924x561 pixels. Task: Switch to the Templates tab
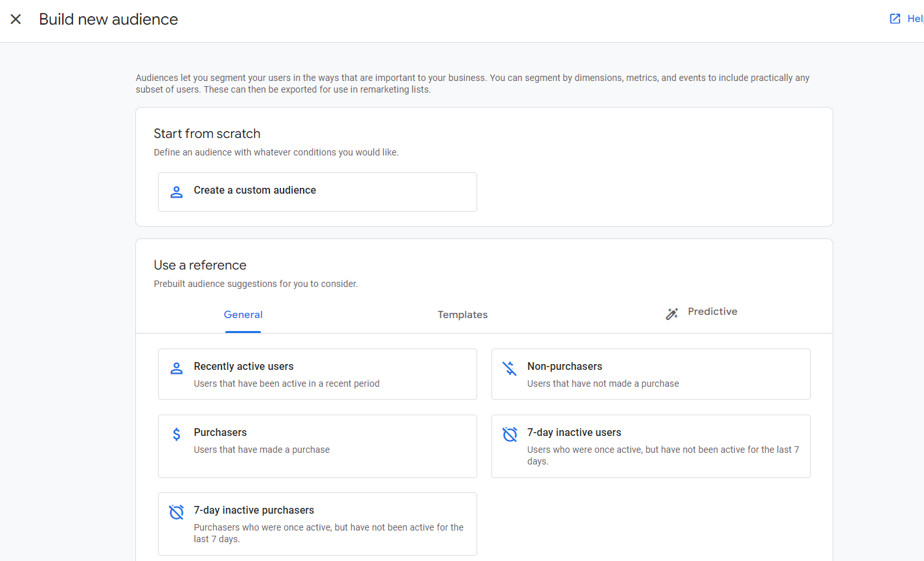click(x=462, y=314)
